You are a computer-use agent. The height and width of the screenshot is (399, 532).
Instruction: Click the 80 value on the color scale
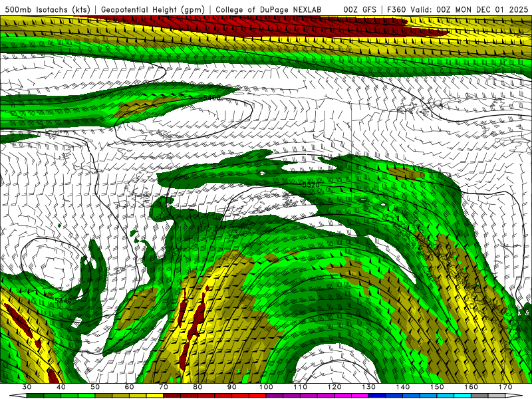[198, 387]
